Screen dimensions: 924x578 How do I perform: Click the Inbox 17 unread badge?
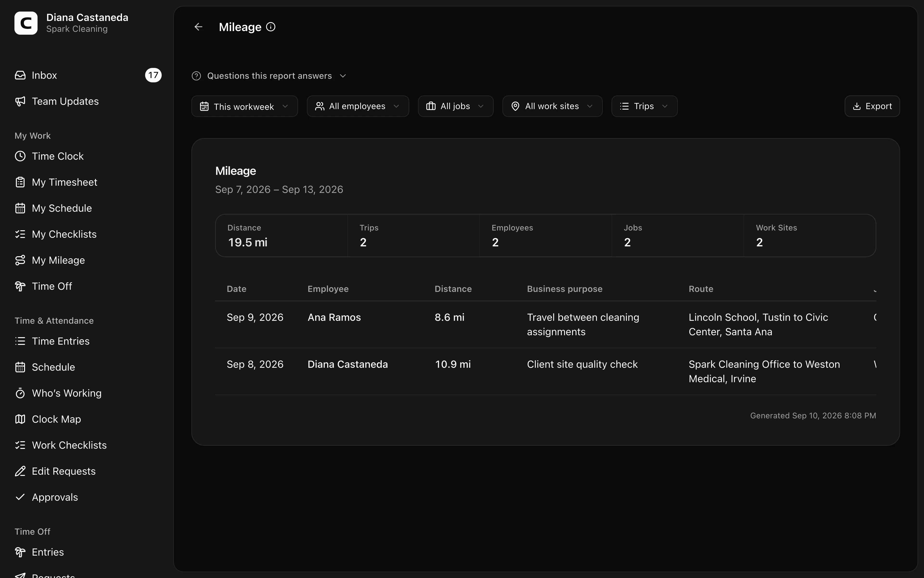(154, 75)
